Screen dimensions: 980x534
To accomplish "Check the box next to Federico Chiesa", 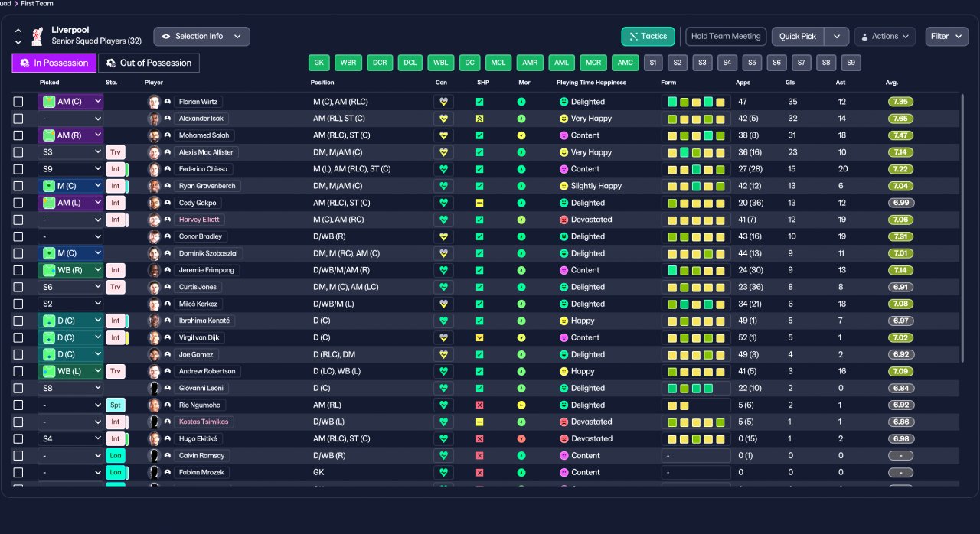I will pyautogui.click(x=18, y=169).
